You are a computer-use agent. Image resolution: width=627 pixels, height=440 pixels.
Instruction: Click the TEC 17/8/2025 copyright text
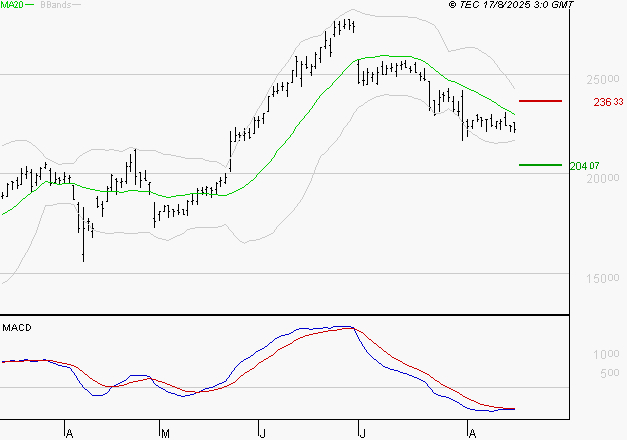[x=511, y=4]
